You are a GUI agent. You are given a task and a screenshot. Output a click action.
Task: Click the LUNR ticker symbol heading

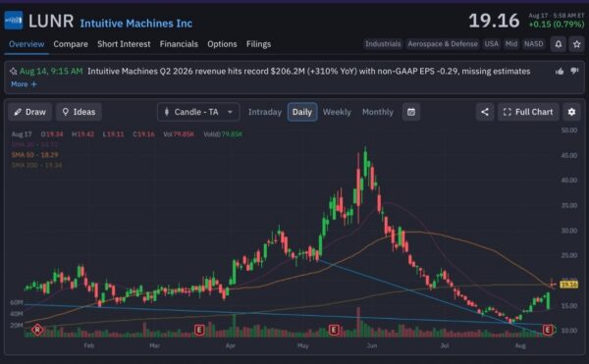51,21
